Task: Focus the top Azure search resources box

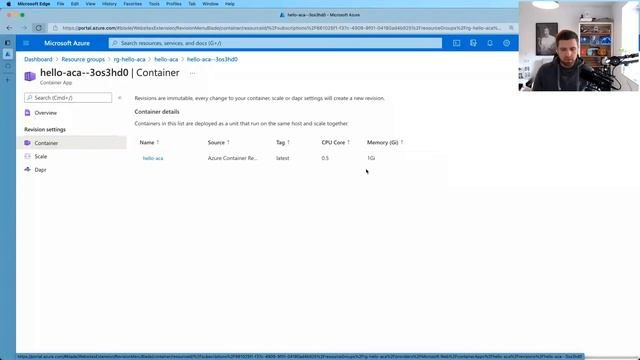Action: click(x=275, y=43)
